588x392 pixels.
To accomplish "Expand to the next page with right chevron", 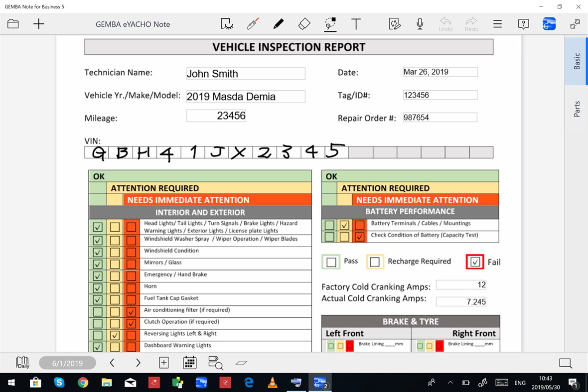I will click(x=138, y=363).
